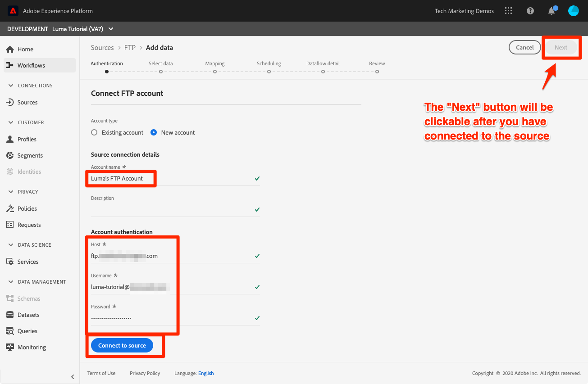
Task: Open the FTP breadcrumb link
Action: pos(130,48)
